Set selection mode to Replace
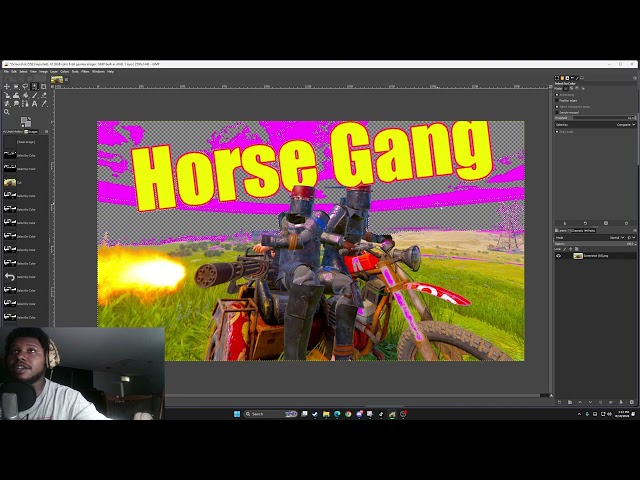The width and height of the screenshot is (640, 480). [x=566, y=89]
